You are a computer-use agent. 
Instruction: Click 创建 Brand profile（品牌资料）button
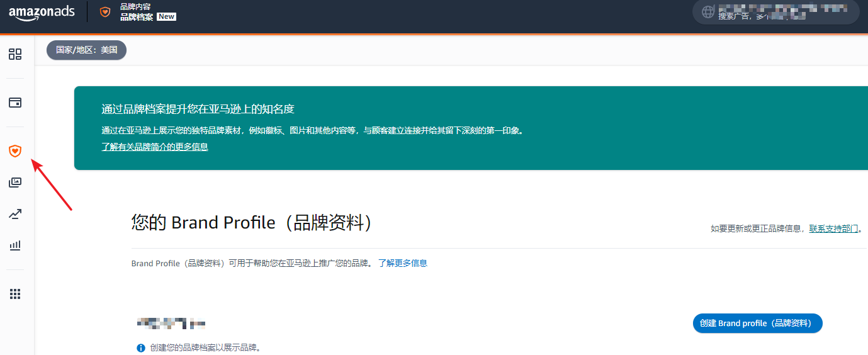758,323
